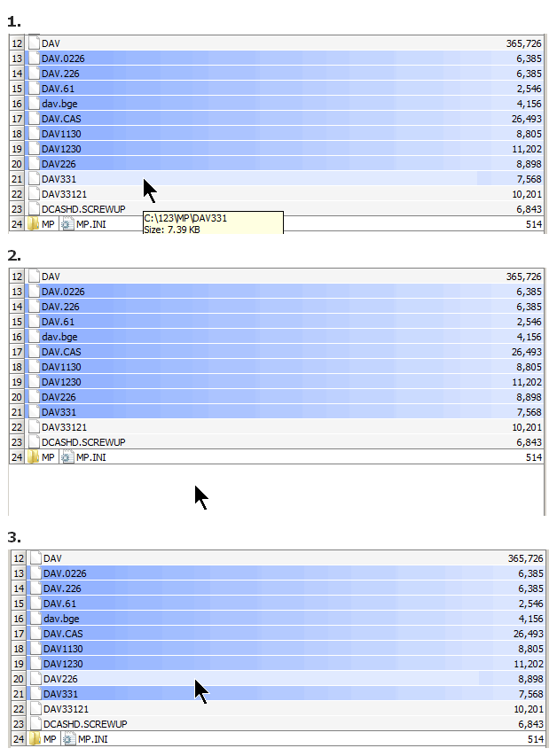
Task: Click row number 12 in list 1
Action: tap(17, 43)
